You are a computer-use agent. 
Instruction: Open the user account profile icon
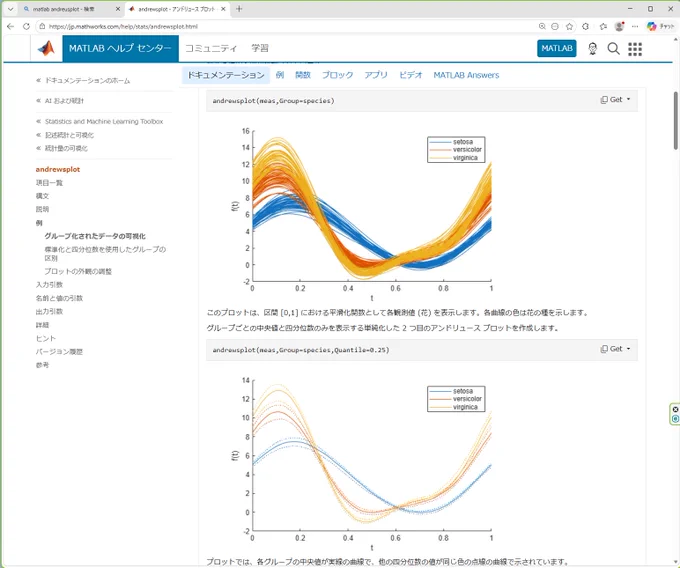pos(592,49)
